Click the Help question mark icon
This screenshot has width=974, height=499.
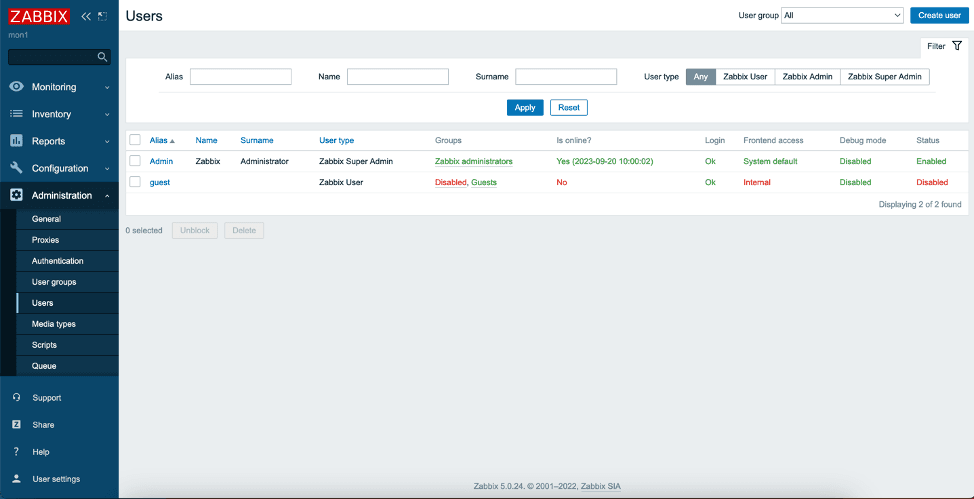(x=17, y=452)
